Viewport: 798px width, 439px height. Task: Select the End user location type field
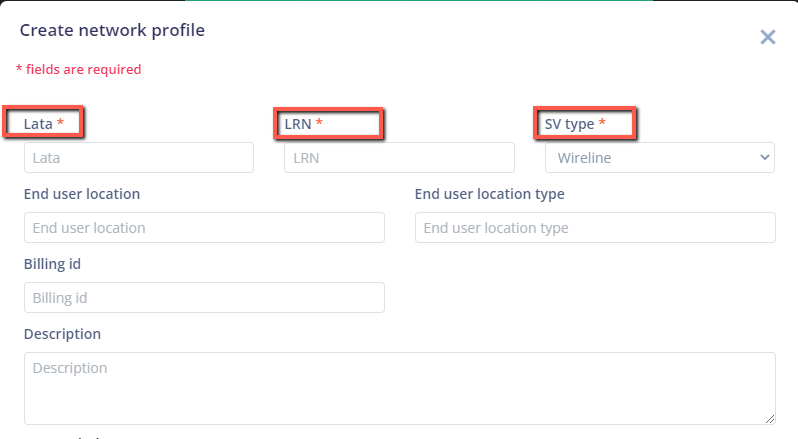pyautogui.click(x=595, y=228)
